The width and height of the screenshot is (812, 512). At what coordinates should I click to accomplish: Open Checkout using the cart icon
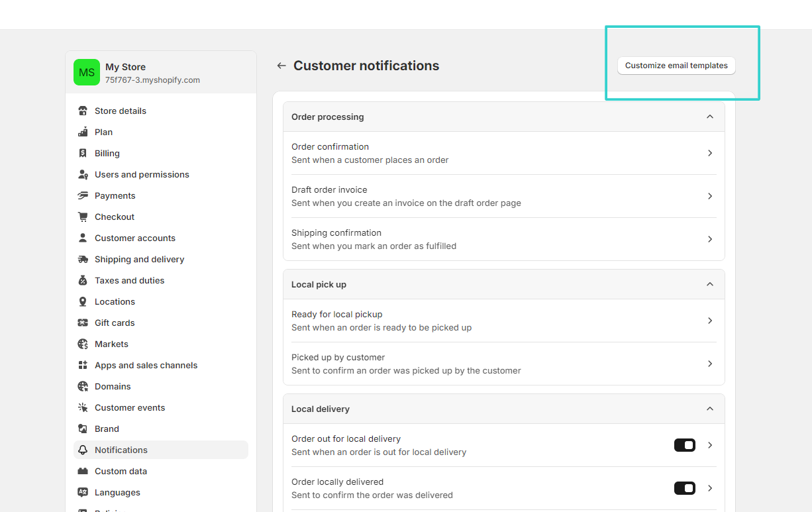click(82, 217)
